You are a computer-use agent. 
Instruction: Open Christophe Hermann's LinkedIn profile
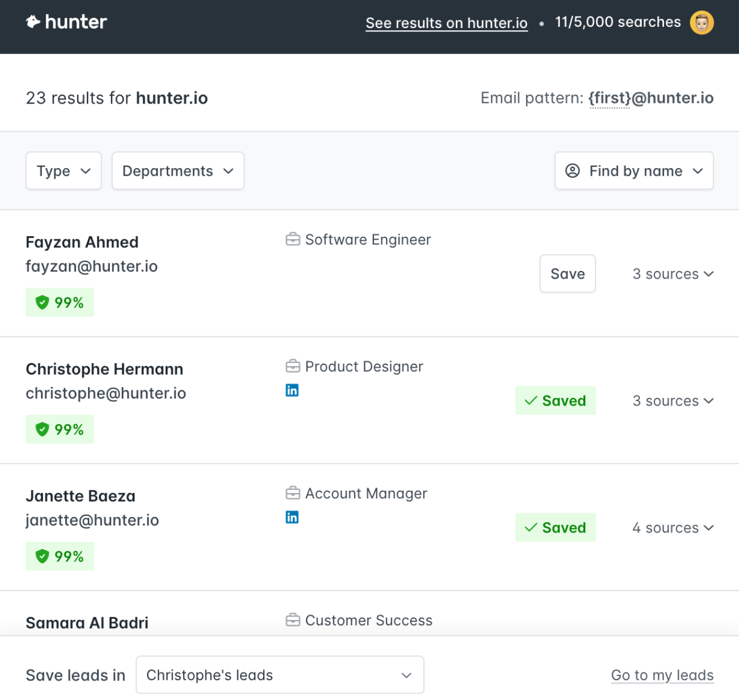point(292,391)
